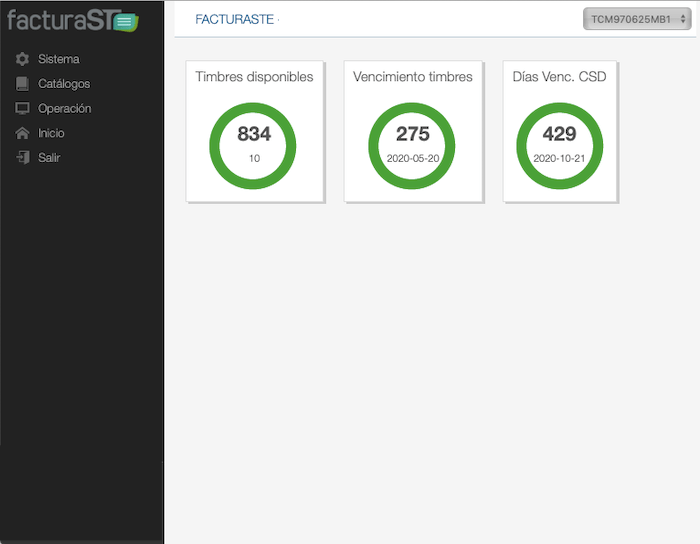This screenshot has width=700, height=544.
Task: Select the Vencimiento timbres card title
Action: (x=413, y=76)
